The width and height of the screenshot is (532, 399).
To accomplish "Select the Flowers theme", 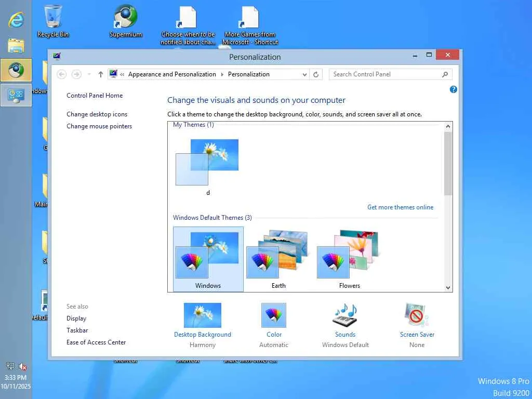I will 349,259.
